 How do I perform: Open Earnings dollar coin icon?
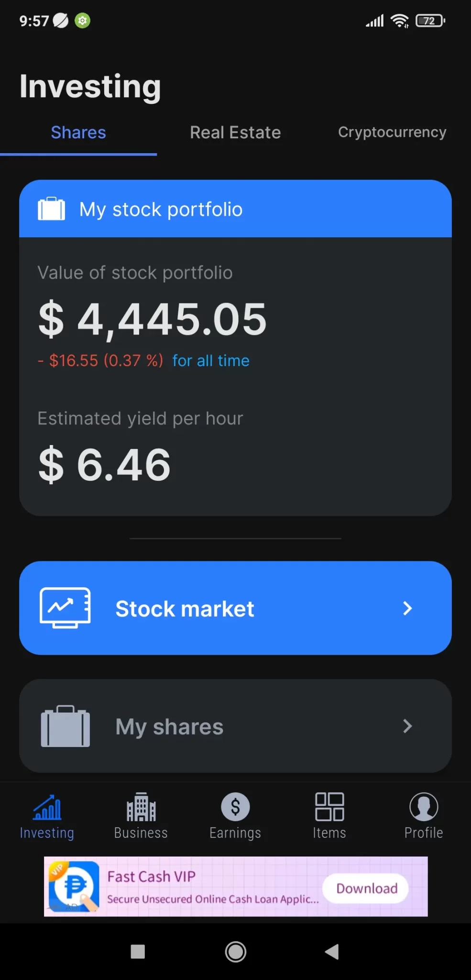235,807
